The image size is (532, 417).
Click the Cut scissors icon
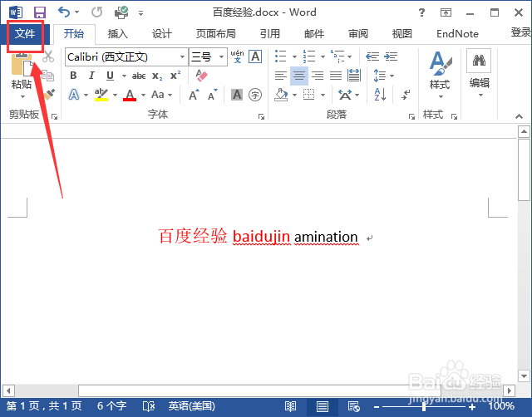coord(48,56)
